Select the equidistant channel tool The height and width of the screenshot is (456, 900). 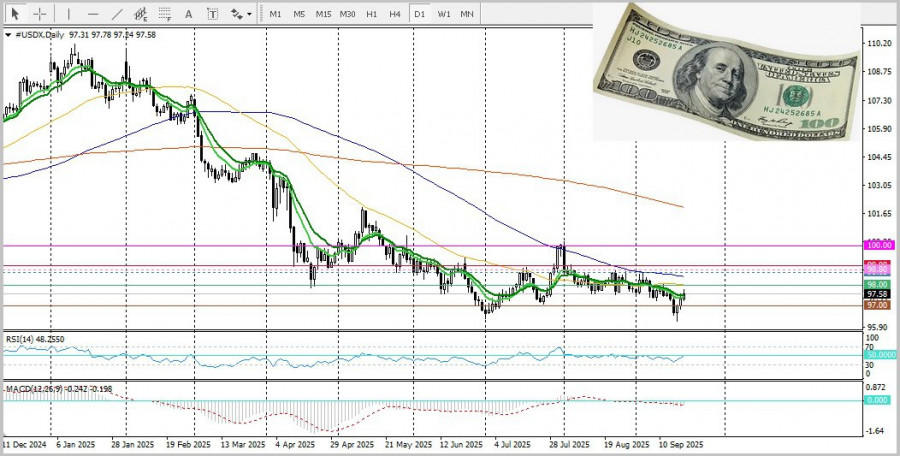click(141, 14)
